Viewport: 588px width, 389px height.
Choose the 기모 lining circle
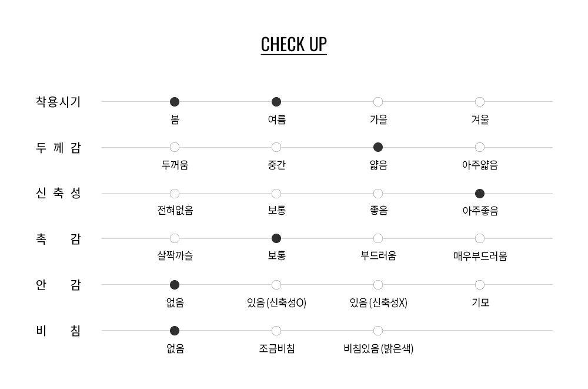coord(480,285)
